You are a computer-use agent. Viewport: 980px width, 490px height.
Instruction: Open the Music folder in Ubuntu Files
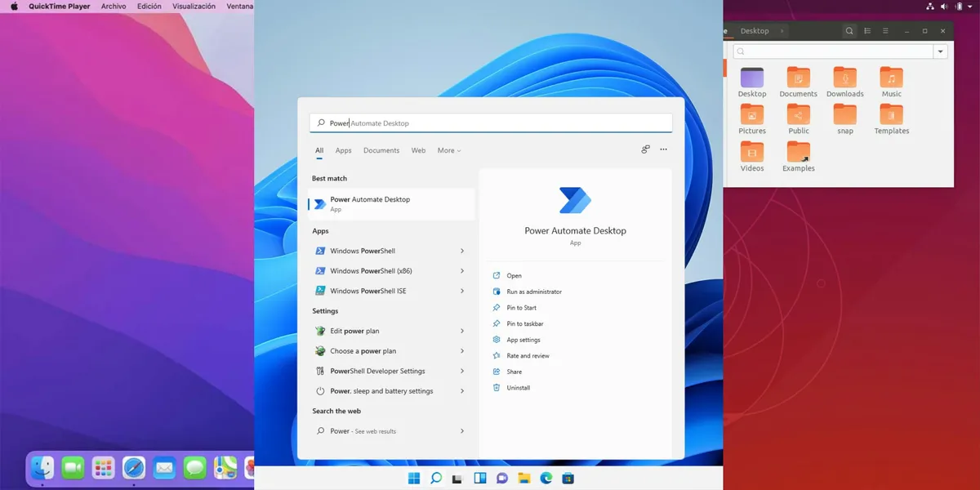892,82
